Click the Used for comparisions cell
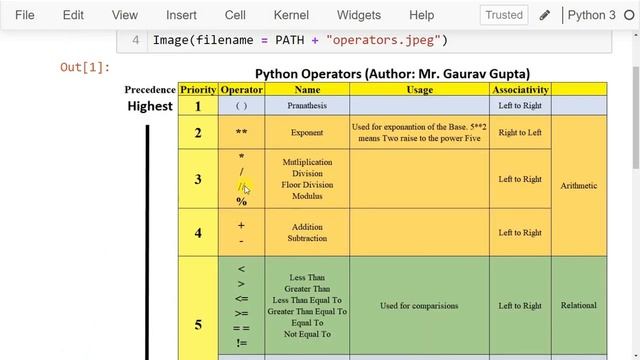This screenshot has height=360, width=640. pos(419,306)
